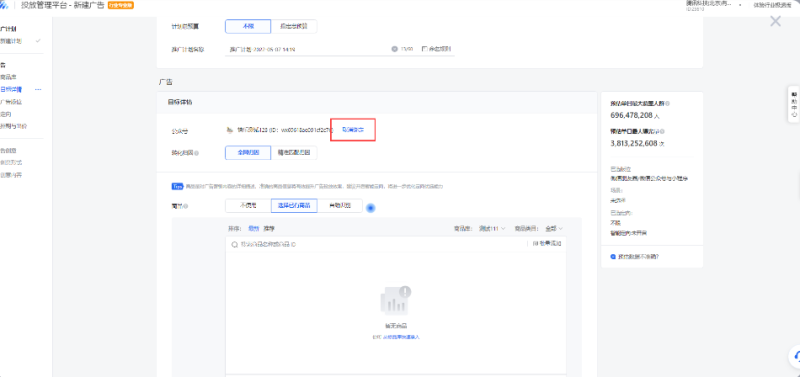
Task: Click the info icon beside attribution label
Action: click(x=197, y=153)
